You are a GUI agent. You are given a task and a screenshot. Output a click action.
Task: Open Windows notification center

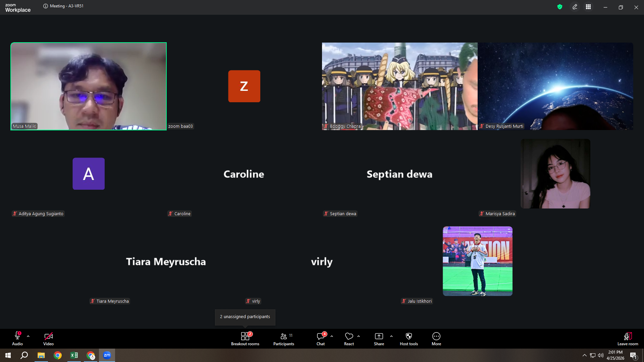point(633,355)
